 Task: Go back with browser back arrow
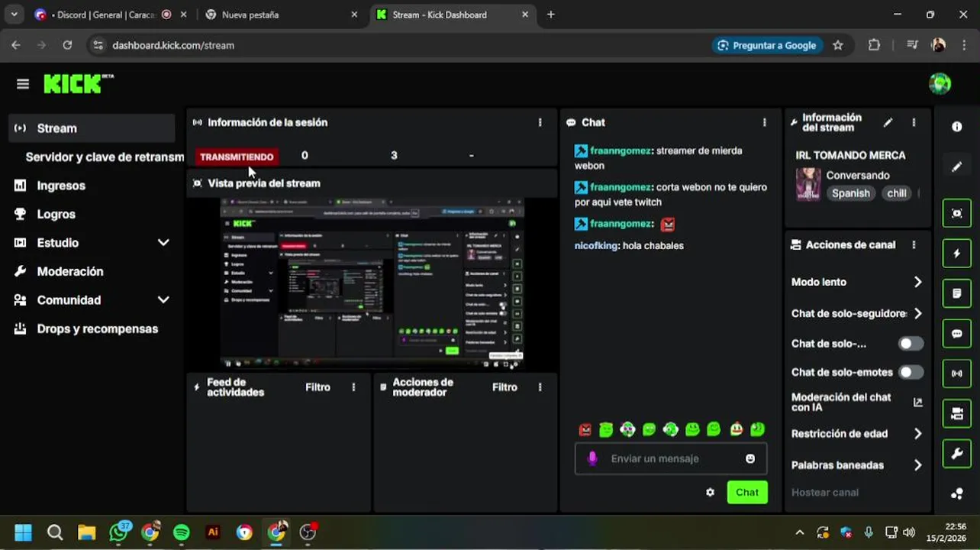coord(16,45)
